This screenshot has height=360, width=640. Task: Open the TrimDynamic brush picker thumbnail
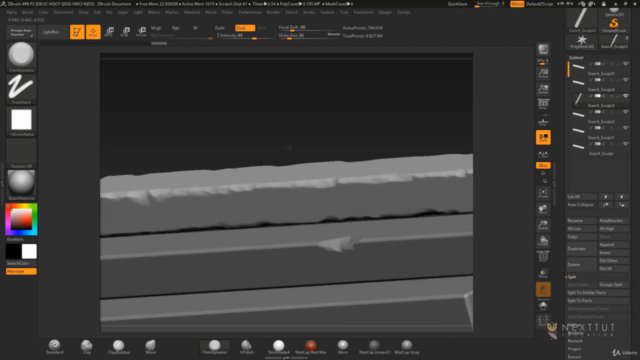(x=21, y=57)
